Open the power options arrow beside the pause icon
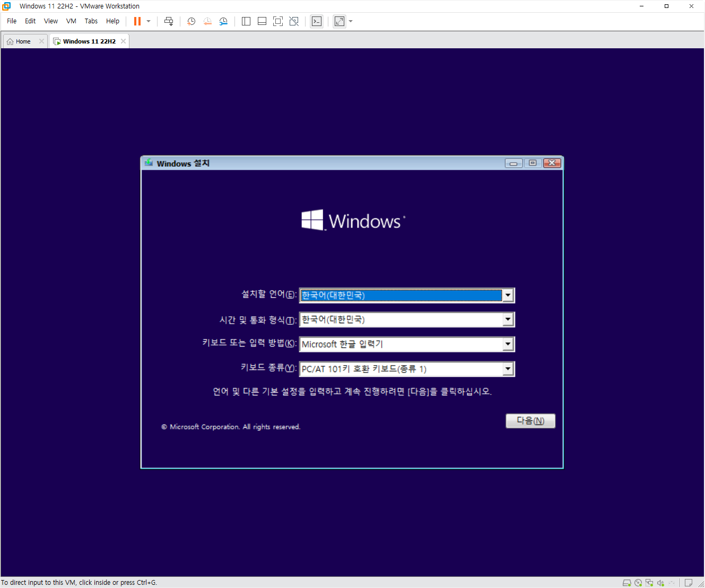 point(149,21)
